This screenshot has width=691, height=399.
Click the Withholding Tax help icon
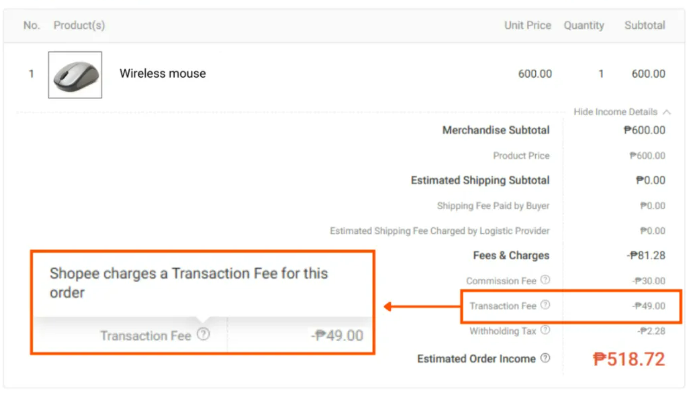click(545, 330)
